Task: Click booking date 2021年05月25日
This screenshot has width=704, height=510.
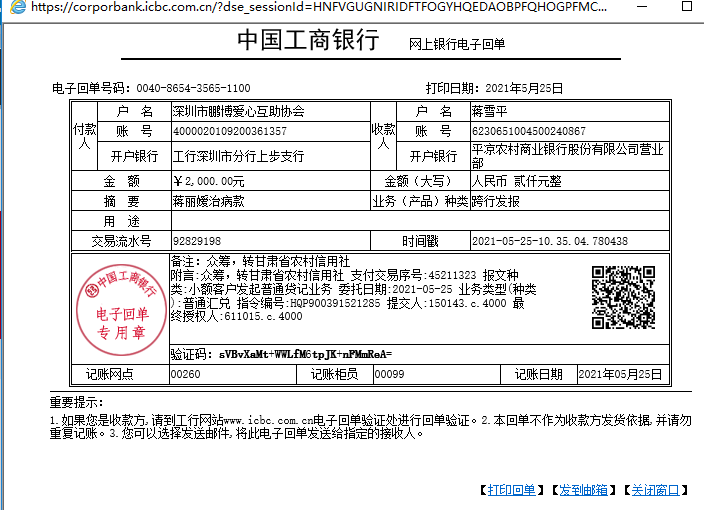Action: (x=620, y=374)
